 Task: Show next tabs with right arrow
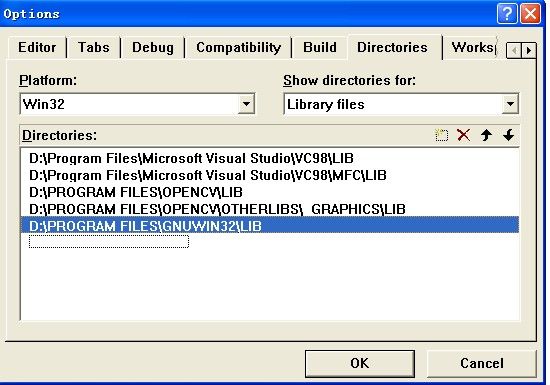click(529, 50)
